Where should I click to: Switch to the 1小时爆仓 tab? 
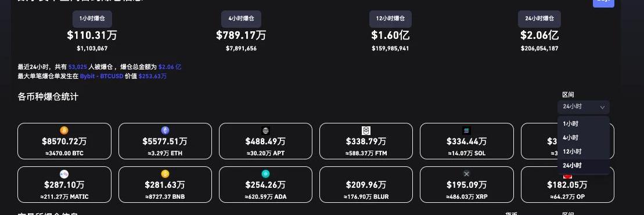[92, 19]
